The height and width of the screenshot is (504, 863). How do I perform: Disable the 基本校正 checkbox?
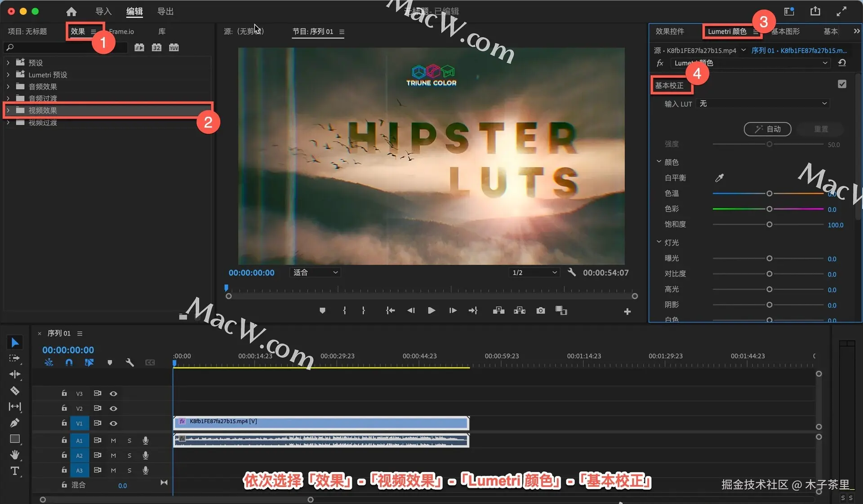coord(842,84)
